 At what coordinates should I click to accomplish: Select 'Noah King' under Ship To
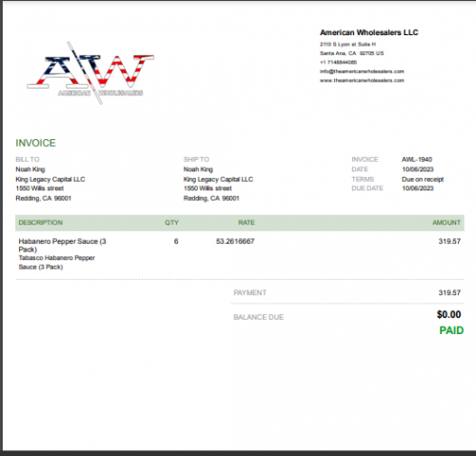pos(198,169)
